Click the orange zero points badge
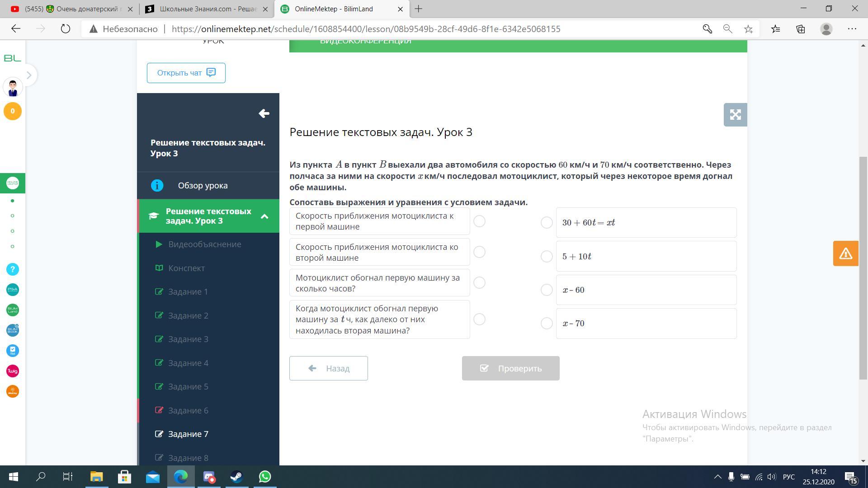The height and width of the screenshot is (488, 868). click(13, 111)
